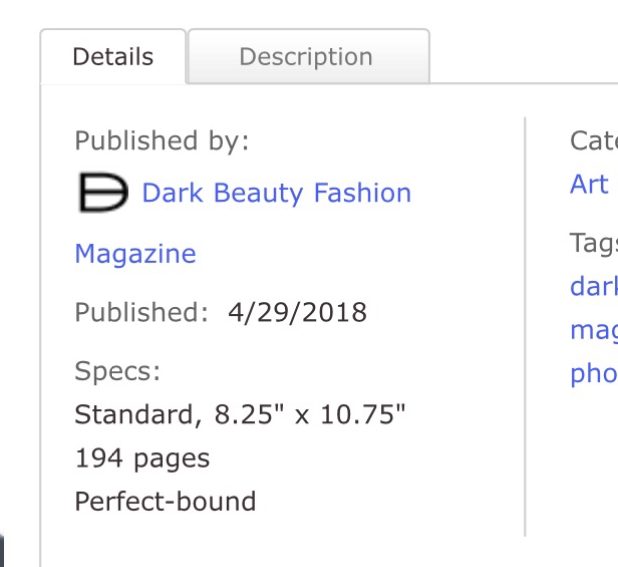Click the "Specs:" label
Viewport: 618px width, 567px height.
(117, 372)
